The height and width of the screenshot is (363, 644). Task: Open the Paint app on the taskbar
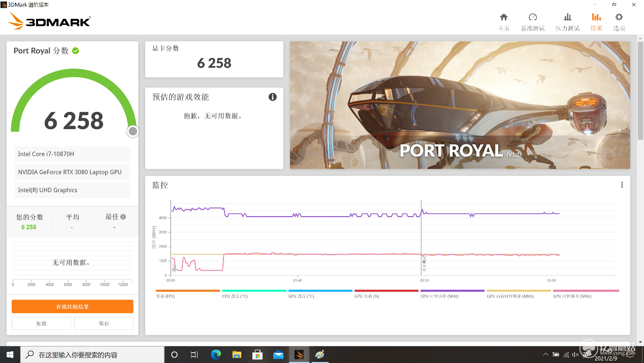click(320, 354)
